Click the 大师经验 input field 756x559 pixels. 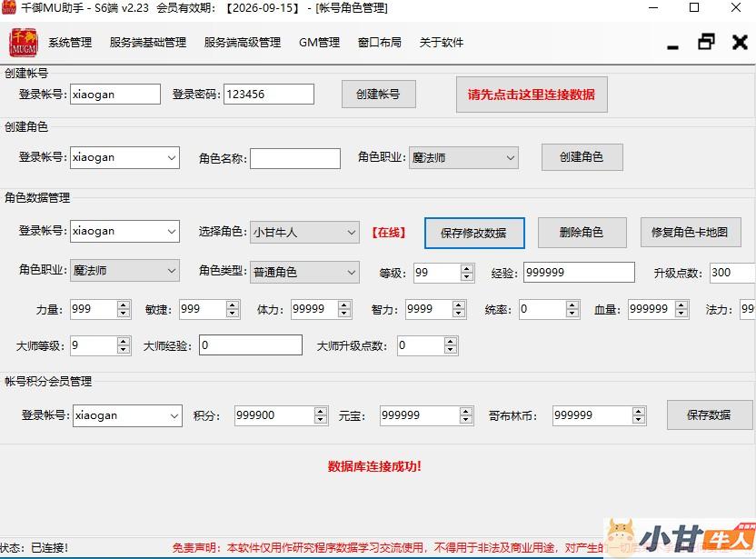click(x=251, y=345)
